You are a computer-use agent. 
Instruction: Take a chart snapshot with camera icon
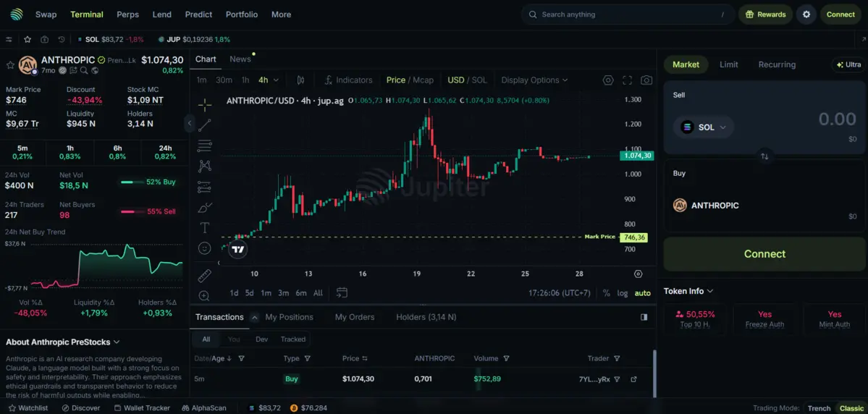(x=646, y=80)
